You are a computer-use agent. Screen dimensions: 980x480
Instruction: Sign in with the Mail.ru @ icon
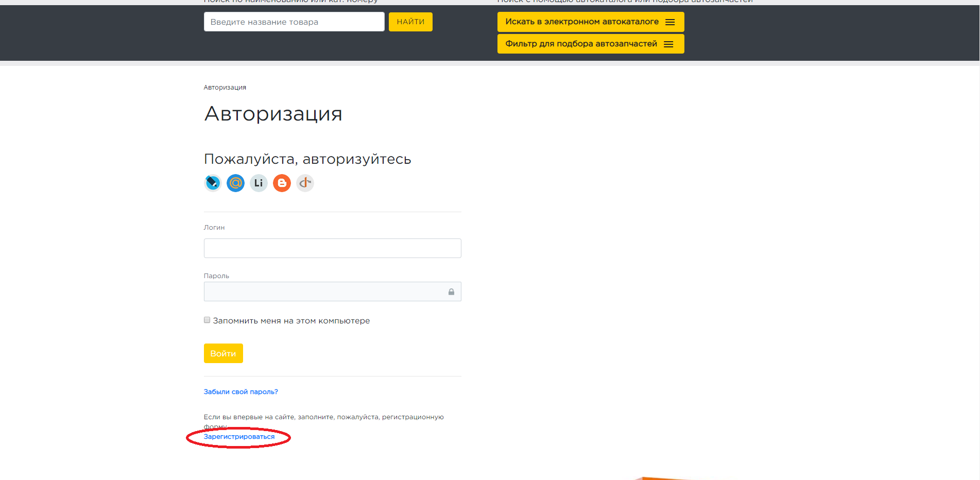(x=236, y=183)
